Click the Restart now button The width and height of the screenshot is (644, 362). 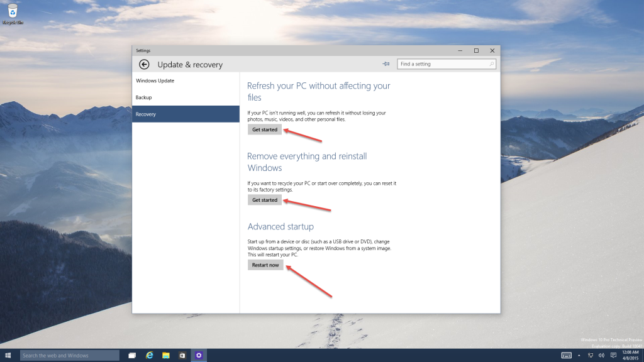(x=265, y=265)
